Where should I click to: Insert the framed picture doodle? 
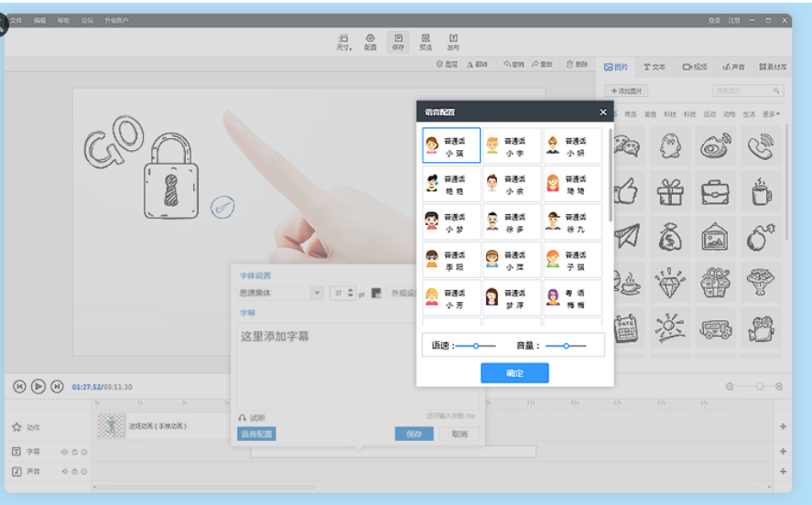[715, 237]
